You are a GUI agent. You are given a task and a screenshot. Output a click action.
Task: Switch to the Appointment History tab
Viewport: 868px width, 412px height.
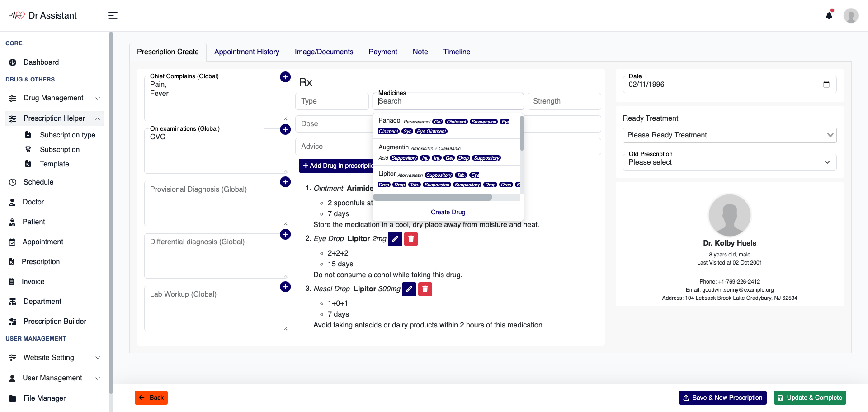click(x=246, y=52)
